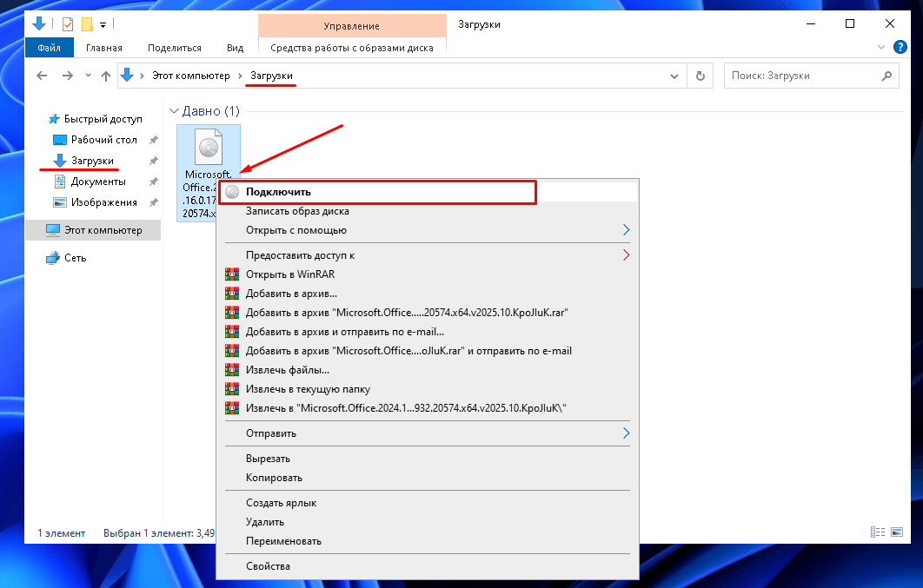
Task: Click the New folder icon in title bar
Action: click(x=87, y=24)
